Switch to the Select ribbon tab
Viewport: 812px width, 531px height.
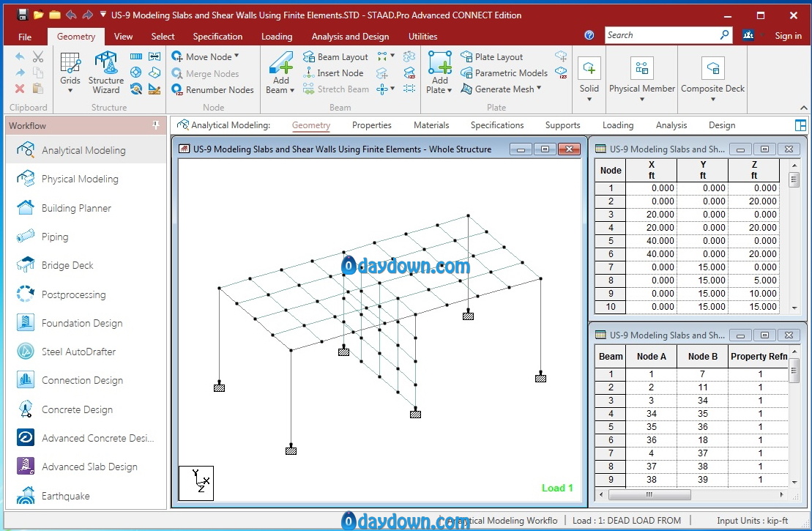163,37
